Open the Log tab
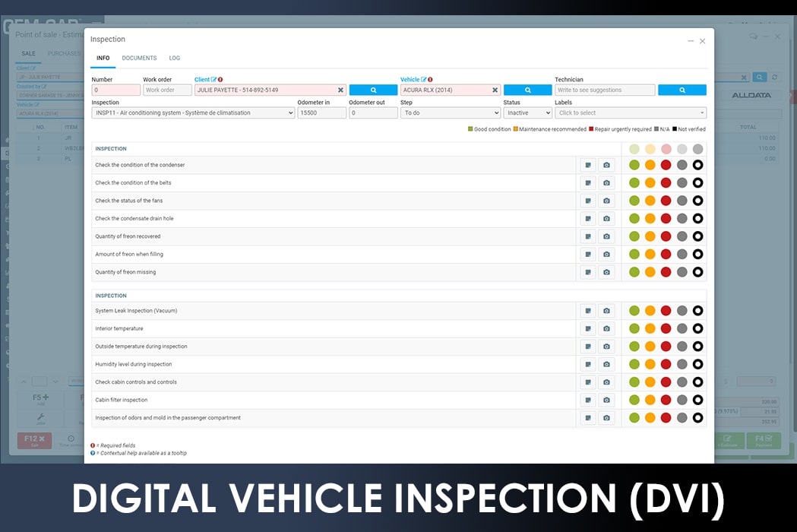 (x=175, y=58)
